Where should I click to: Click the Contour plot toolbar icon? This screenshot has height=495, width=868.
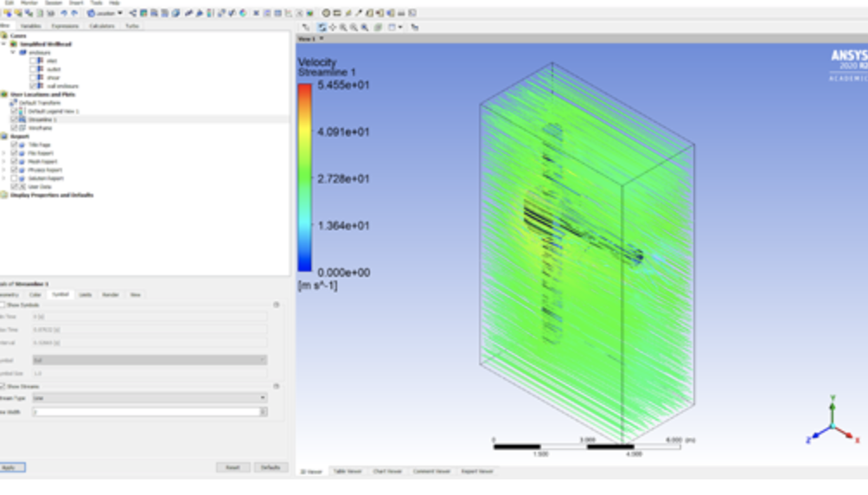click(144, 13)
